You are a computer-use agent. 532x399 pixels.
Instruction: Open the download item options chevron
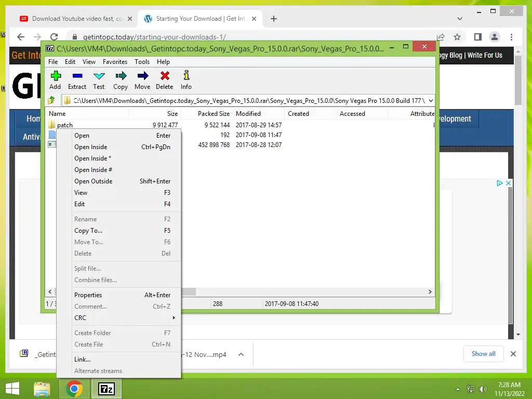coord(241,354)
